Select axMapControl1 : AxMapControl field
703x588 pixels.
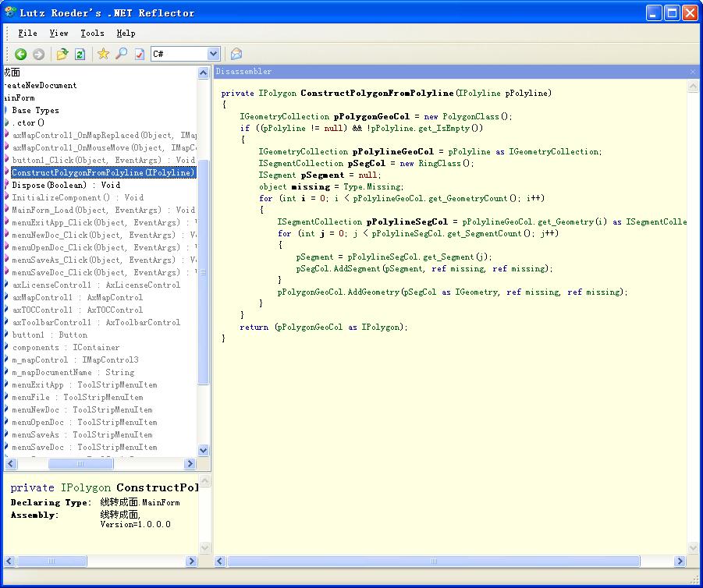click(77, 298)
